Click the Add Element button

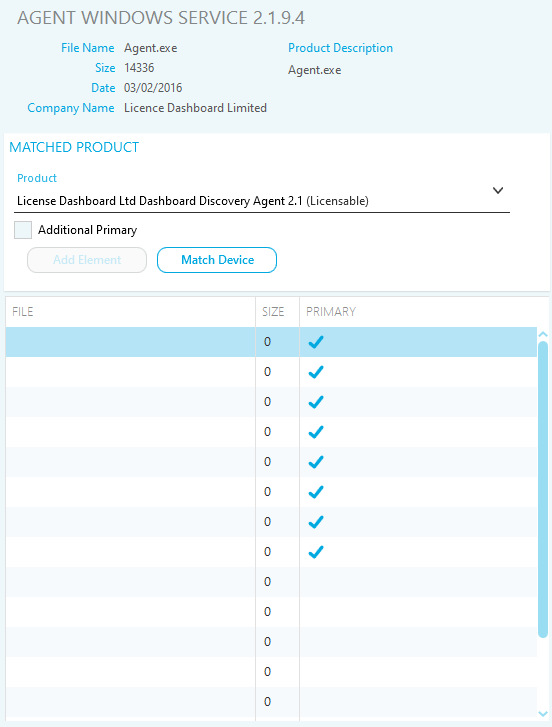(x=87, y=260)
